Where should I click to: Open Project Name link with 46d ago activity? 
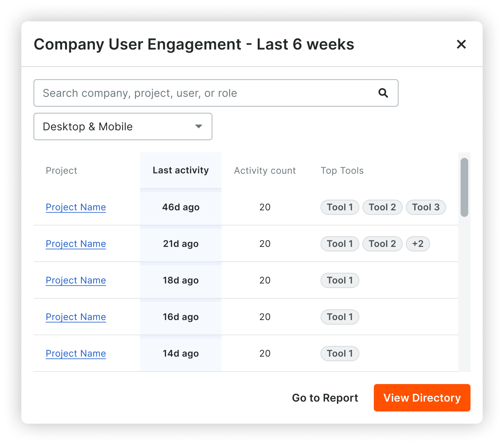point(76,207)
